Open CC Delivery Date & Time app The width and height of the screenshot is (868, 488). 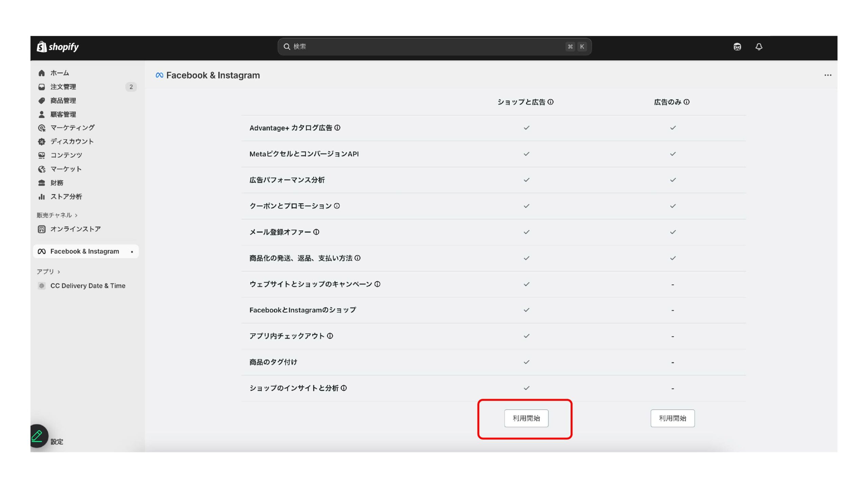pos(88,286)
